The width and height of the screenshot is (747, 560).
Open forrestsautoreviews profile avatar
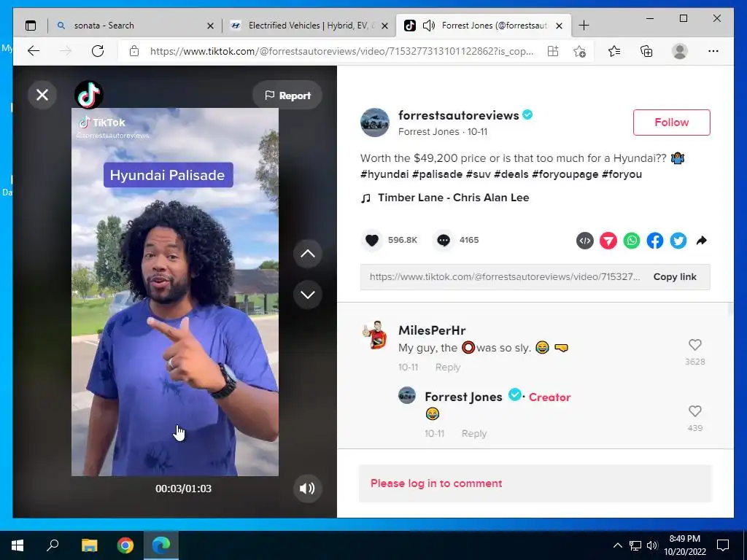[x=375, y=122]
